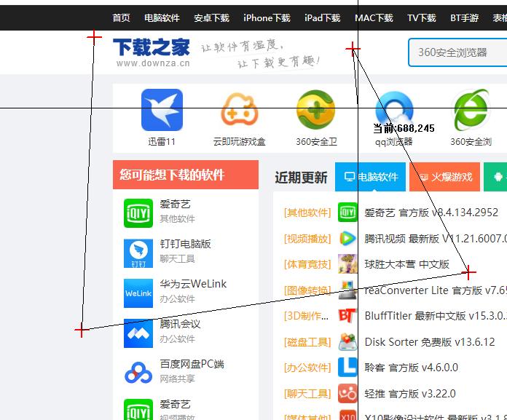Open MAC下载 in top navigation

[374, 17]
